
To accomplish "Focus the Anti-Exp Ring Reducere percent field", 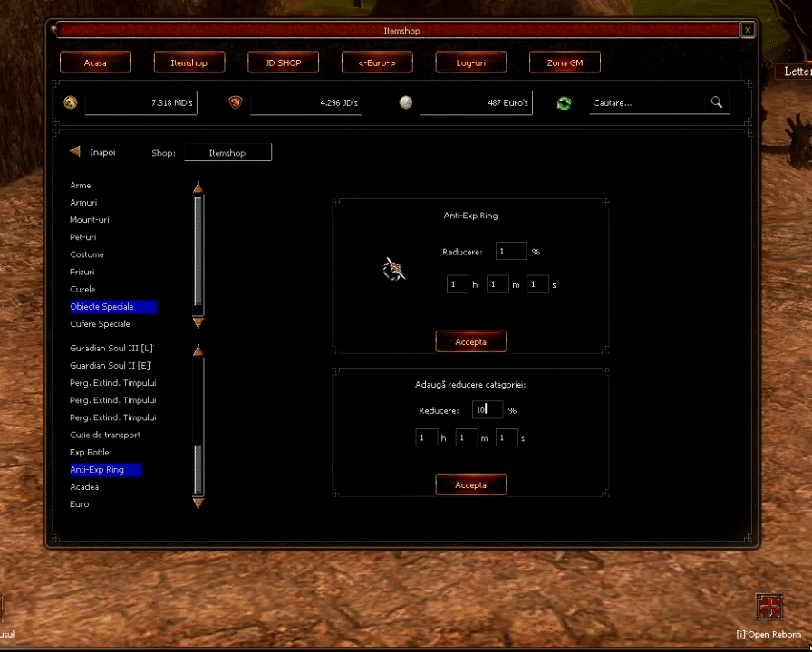I will click(x=510, y=251).
